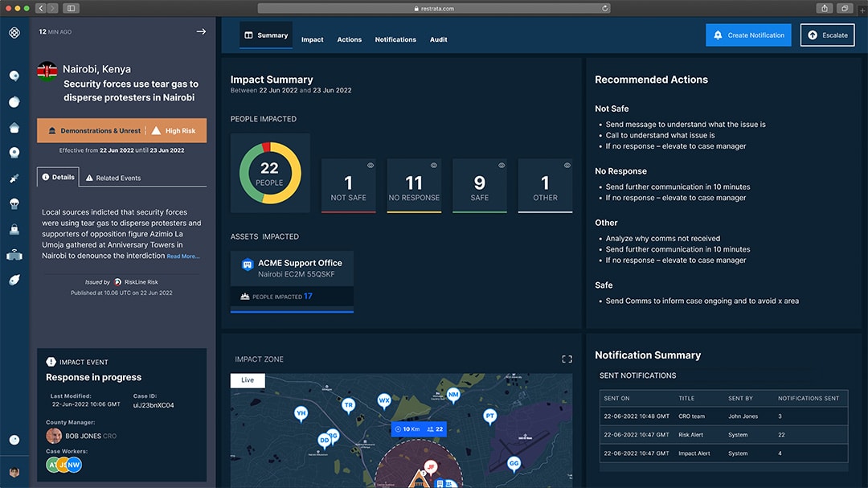Click the NW case worker avatar
868x488 pixels.
pos(74,465)
